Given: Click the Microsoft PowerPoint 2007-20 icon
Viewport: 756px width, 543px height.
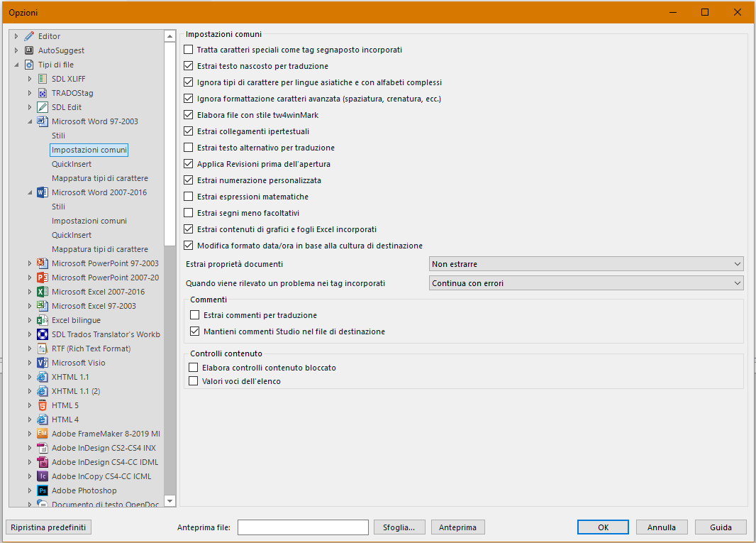Looking at the screenshot, I should [43, 278].
